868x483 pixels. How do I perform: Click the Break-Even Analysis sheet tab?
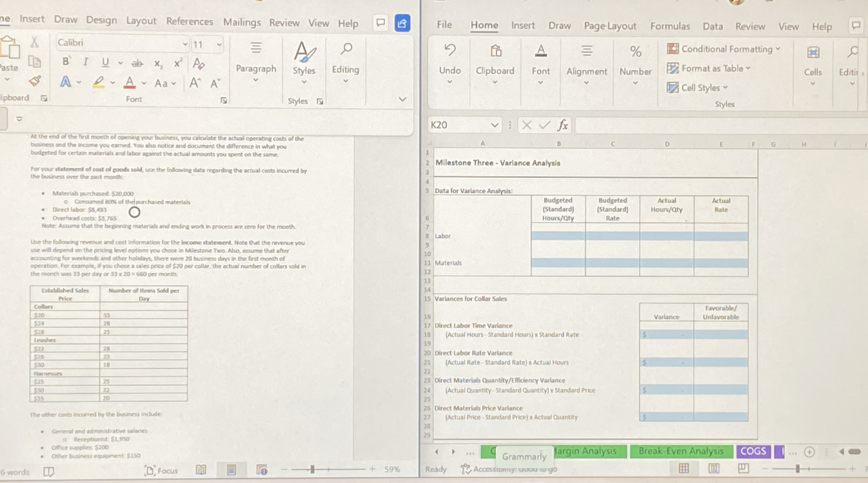(x=681, y=451)
